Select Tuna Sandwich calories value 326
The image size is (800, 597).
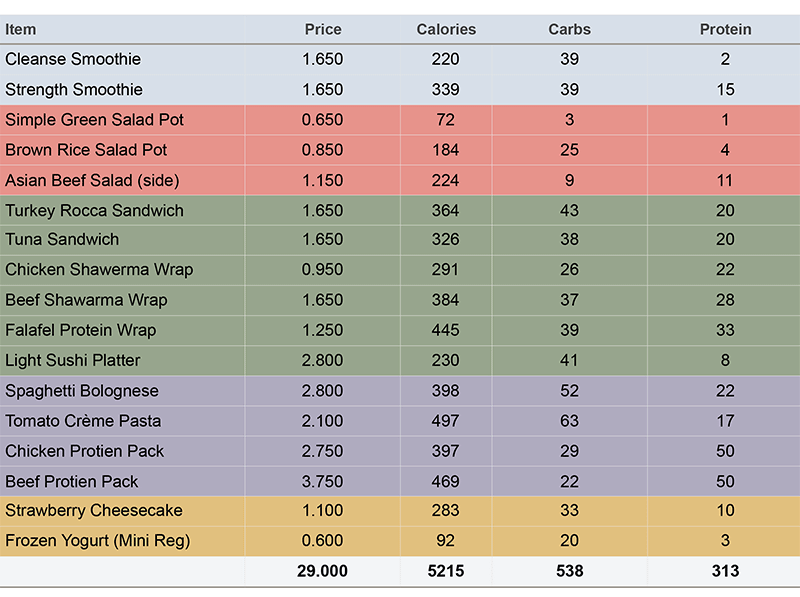[x=446, y=240]
